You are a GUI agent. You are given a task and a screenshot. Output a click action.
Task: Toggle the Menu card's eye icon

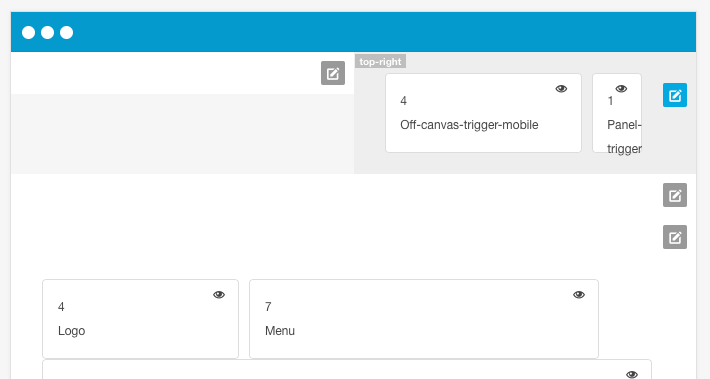tap(579, 295)
